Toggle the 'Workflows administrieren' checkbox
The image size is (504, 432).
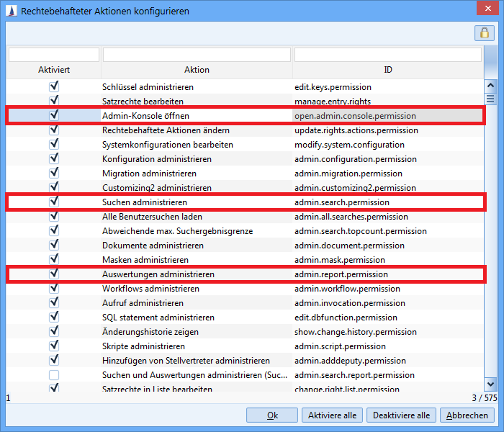[x=54, y=288]
